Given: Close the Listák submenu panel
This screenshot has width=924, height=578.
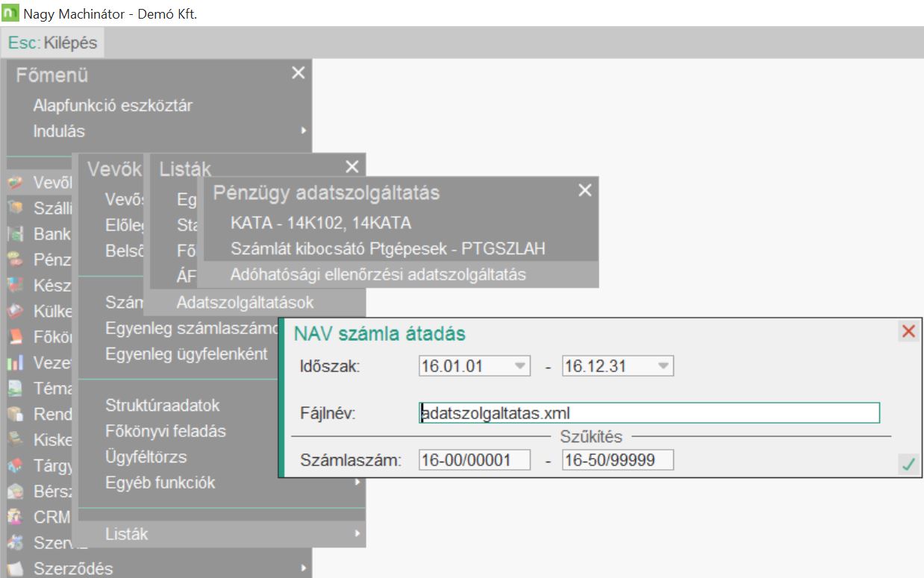Looking at the screenshot, I should (x=352, y=166).
